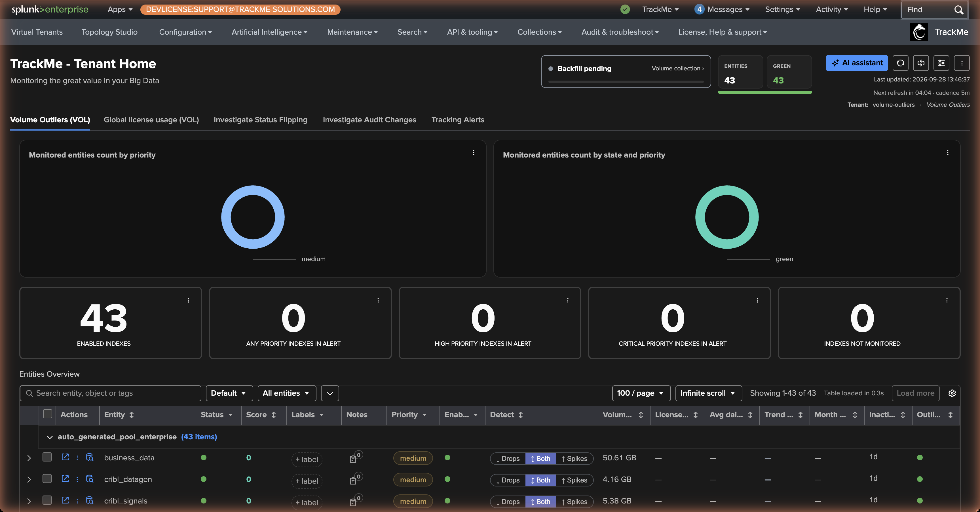Open the Apps dropdown in the Splunk bar
This screenshot has width=980, height=512.
[x=120, y=10]
